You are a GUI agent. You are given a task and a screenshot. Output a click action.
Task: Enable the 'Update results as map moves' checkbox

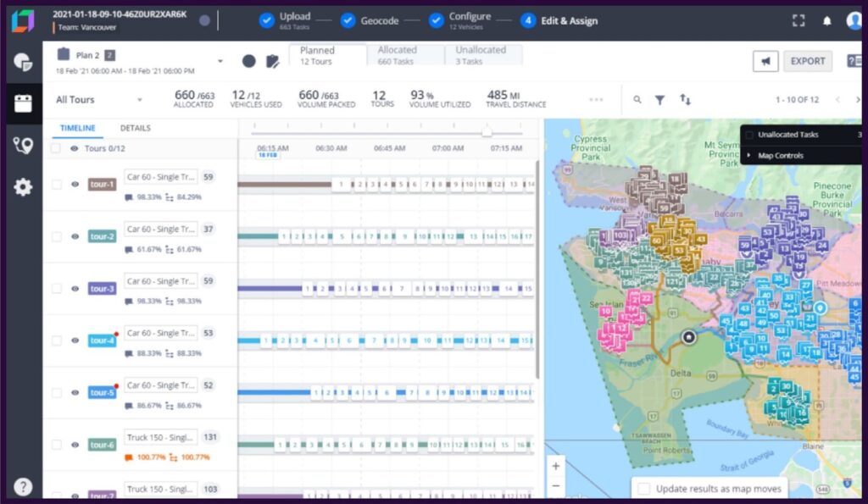click(645, 488)
